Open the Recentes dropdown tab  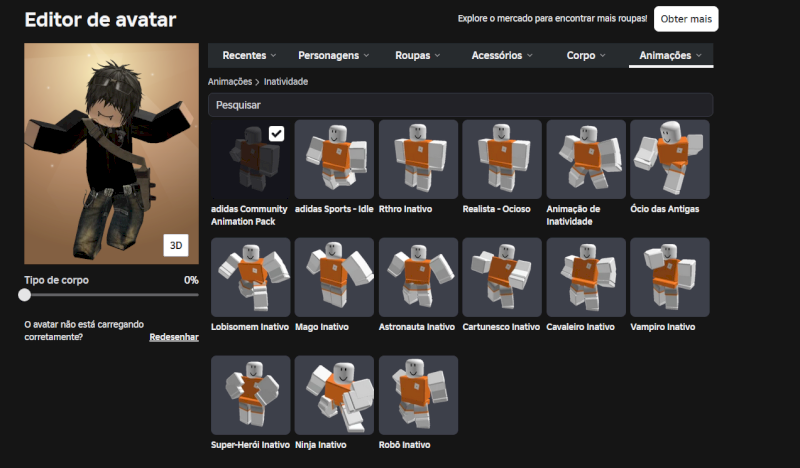pyautogui.click(x=249, y=55)
